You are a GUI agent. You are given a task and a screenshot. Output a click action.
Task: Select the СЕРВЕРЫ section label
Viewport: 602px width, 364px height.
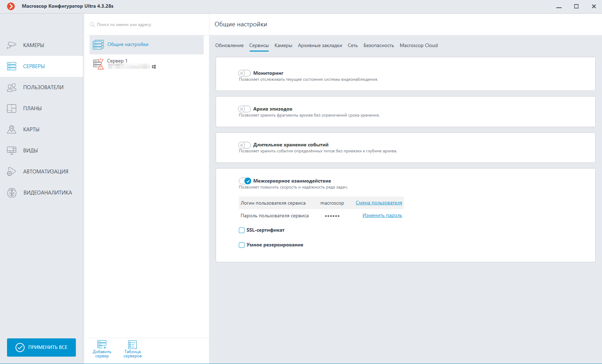click(34, 66)
